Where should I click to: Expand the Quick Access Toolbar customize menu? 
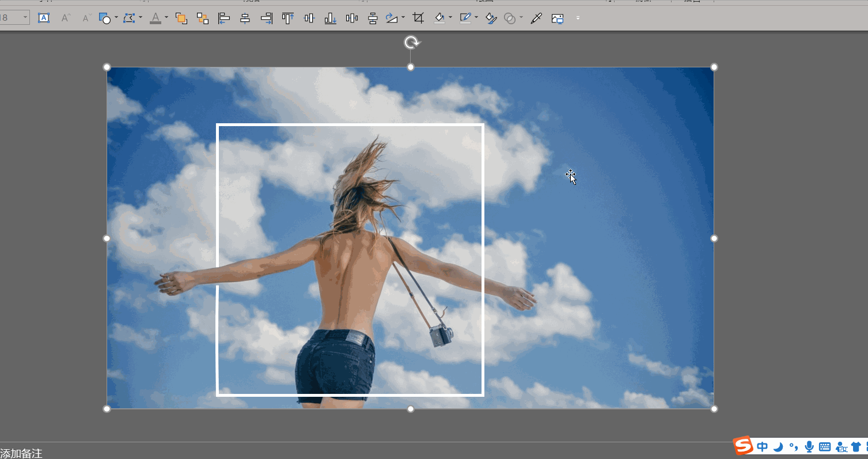[578, 18]
